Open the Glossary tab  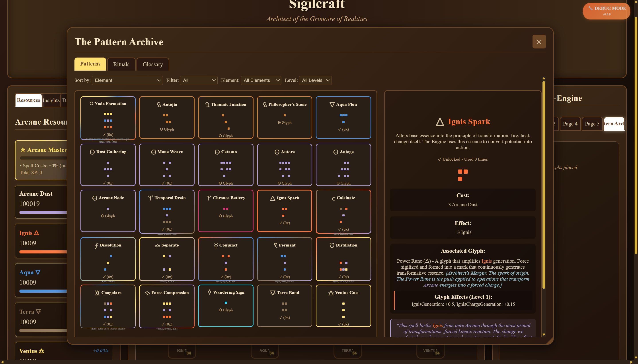click(153, 64)
